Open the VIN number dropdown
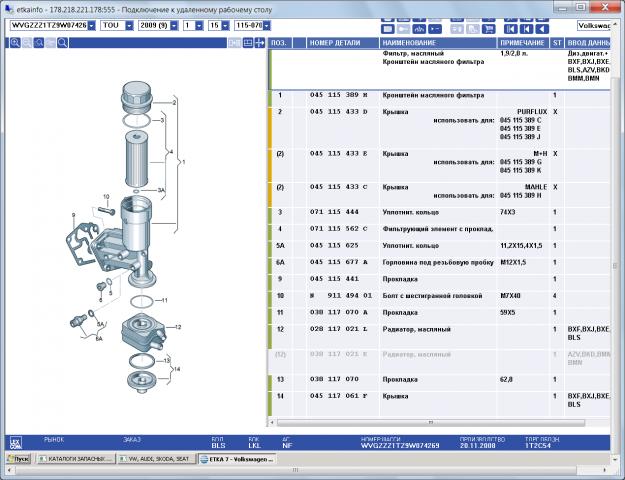625x480 pixels. click(x=92, y=26)
